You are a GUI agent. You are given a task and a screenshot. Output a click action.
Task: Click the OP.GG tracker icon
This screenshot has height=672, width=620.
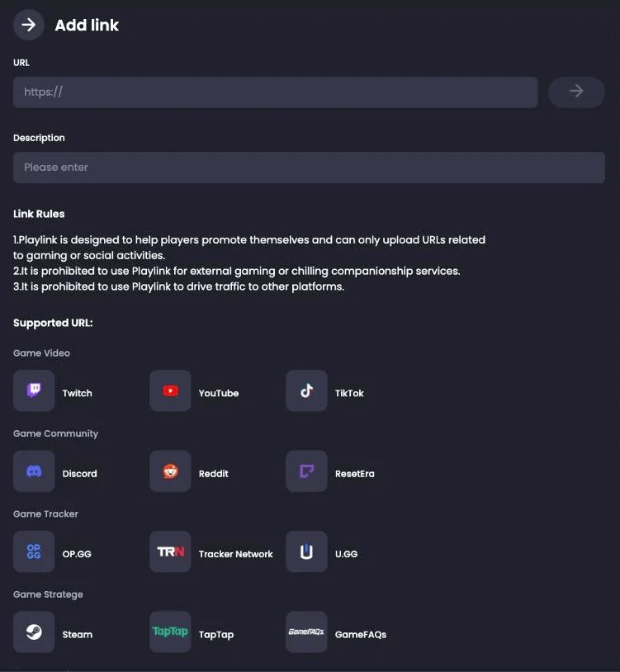34,552
